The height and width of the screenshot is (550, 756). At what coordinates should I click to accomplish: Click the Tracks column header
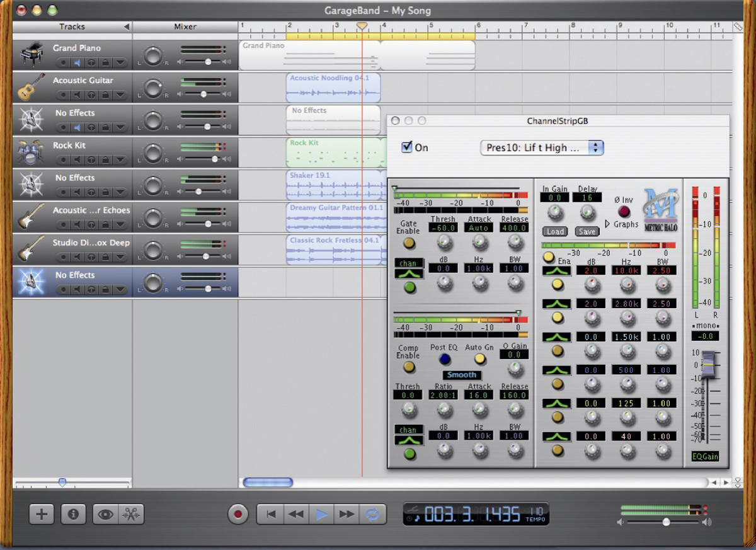tap(72, 27)
